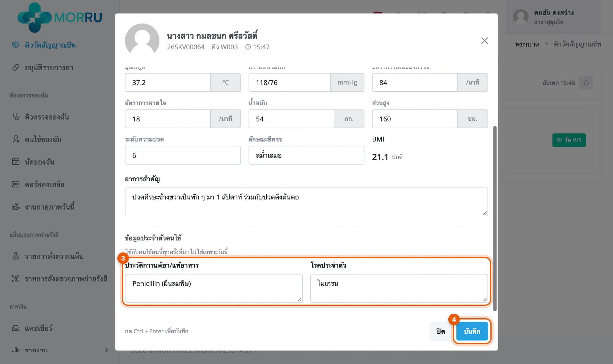Click the refresh icon beside update time
Image resolution: width=613 pixels, height=364 pixels.
point(586,83)
